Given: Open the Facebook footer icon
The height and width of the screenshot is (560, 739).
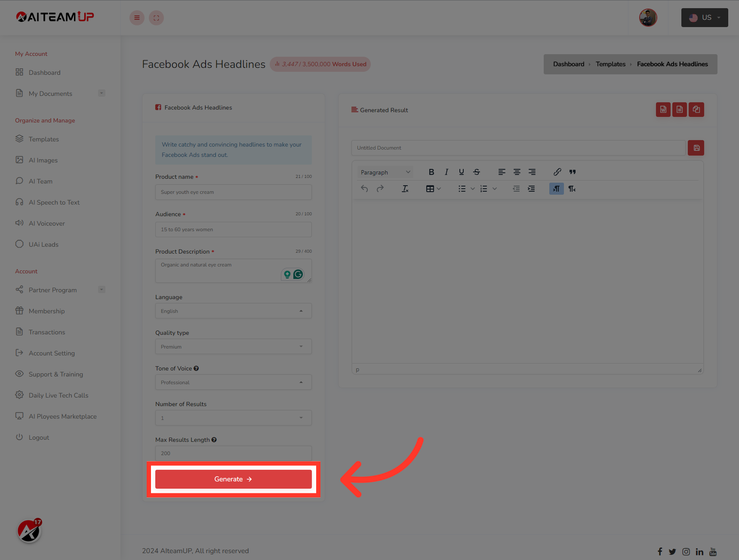Looking at the screenshot, I should tap(659, 551).
